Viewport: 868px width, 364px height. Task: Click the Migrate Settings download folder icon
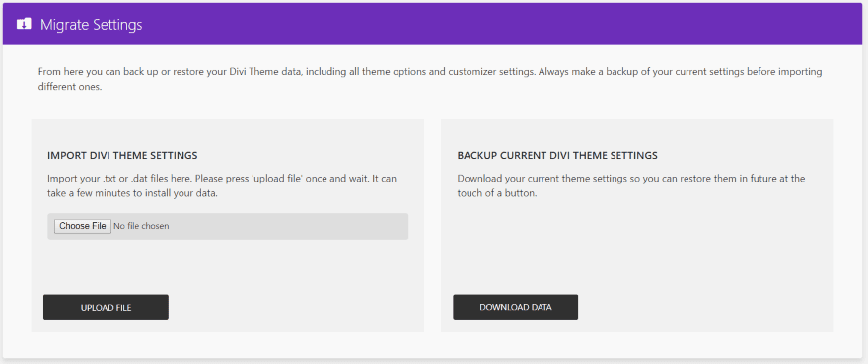click(x=24, y=24)
